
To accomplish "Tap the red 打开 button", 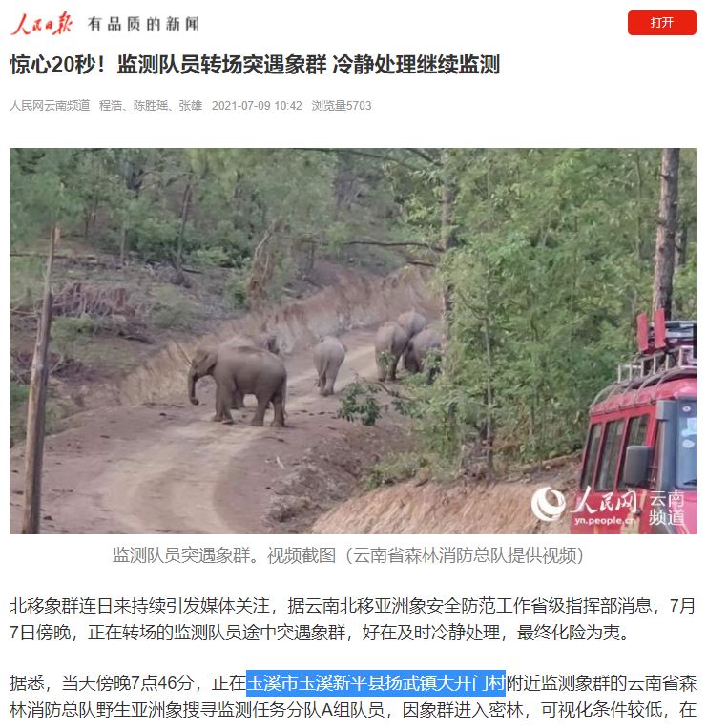I will click(661, 23).
